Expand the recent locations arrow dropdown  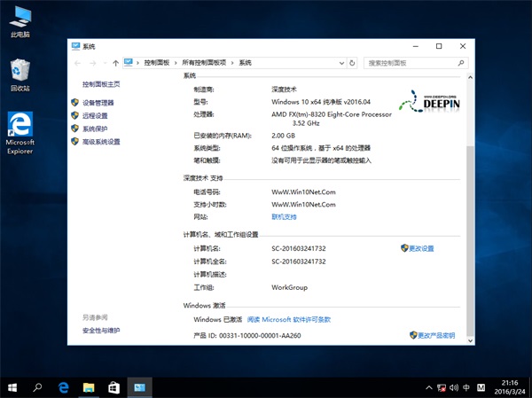103,63
